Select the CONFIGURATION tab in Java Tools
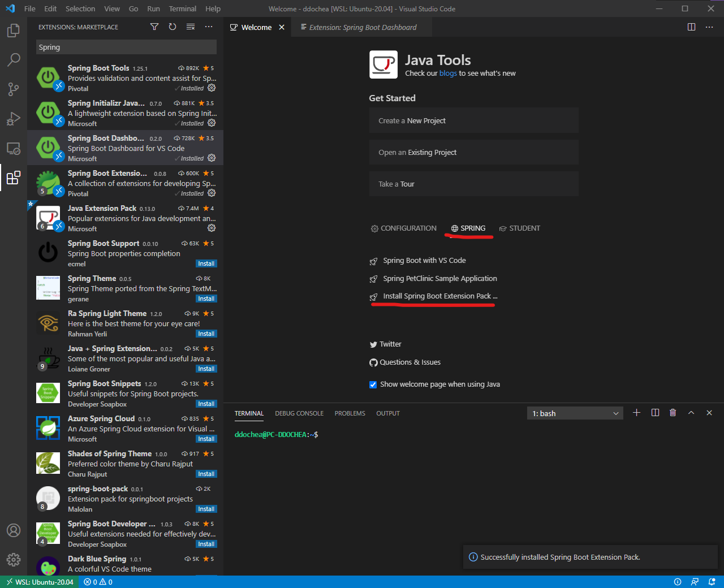724x588 pixels. pos(404,228)
